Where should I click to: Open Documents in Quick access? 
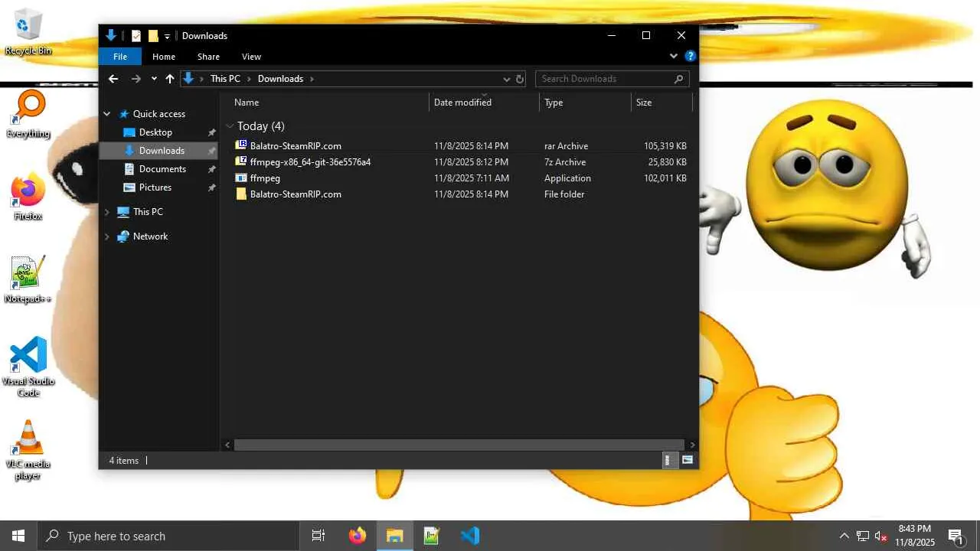[162, 169]
